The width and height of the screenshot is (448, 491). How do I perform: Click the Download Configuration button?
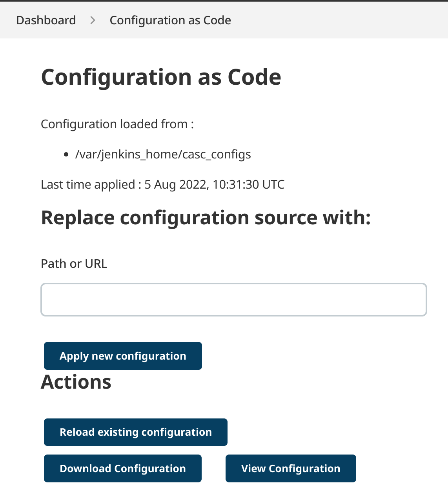122,468
